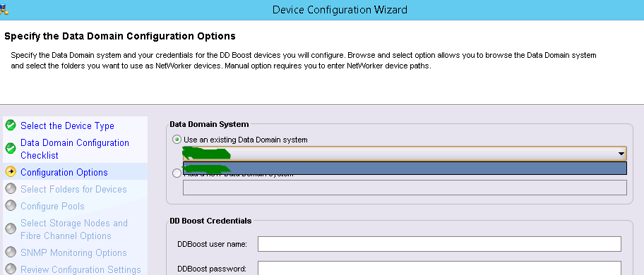644x275 pixels.
Task: Click the DDBoost password field
Action: click(x=439, y=268)
